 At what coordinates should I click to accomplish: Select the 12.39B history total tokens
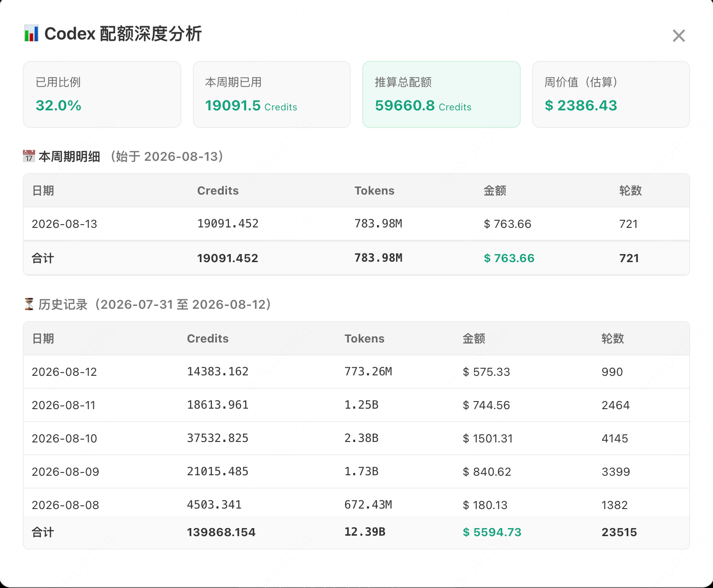coord(365,532)
